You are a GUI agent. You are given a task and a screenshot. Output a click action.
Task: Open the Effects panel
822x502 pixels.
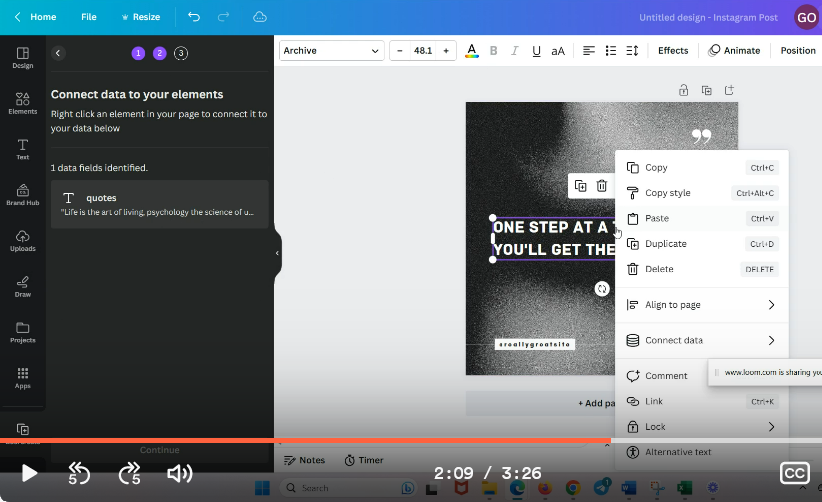click(x=673, y=50)
